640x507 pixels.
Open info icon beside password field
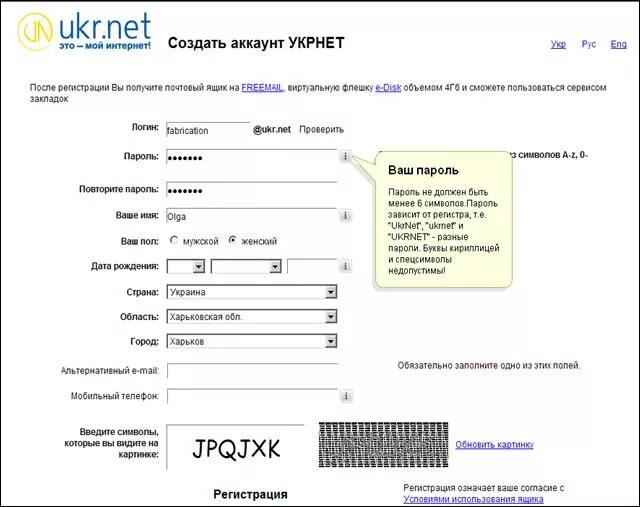pyautogui.click(x=345, y=156)
